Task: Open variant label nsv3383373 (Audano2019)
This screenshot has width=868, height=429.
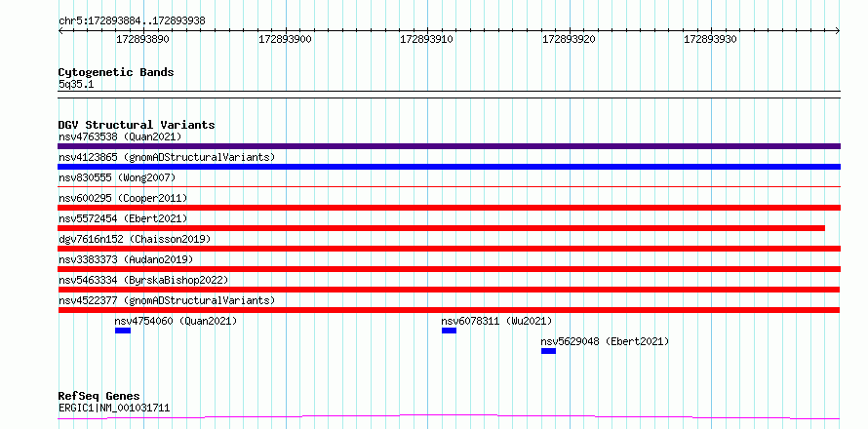Action: pos(126,259)
